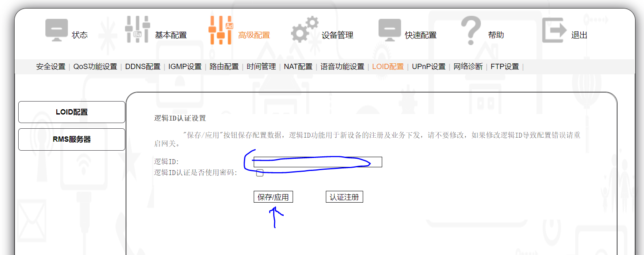Screen dimensions: 644x255
Task: Toggle 逻辑ID认证是否使用密码 checkbox
Action: click(260, 173)
